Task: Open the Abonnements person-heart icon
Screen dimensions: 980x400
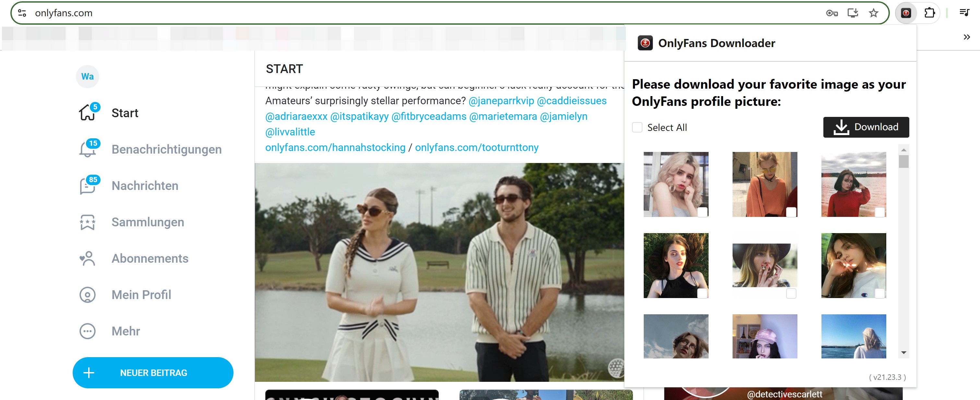Action: point(88,258)
